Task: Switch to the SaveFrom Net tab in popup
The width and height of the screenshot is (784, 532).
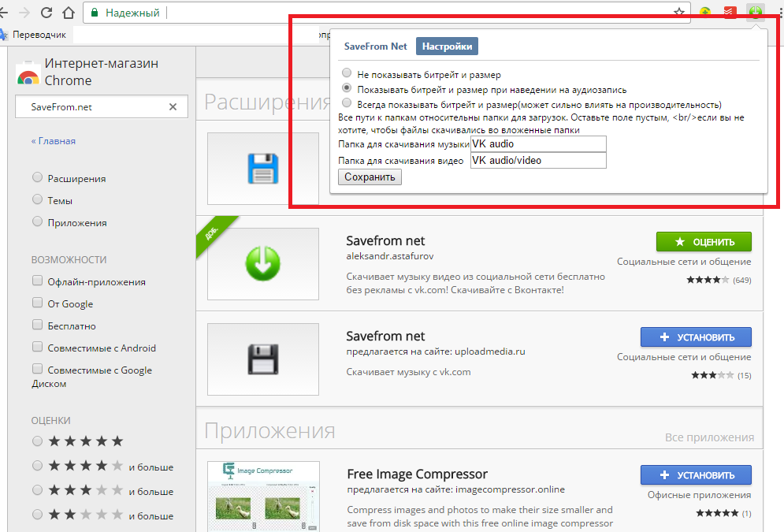Action: tap(376, 47)
